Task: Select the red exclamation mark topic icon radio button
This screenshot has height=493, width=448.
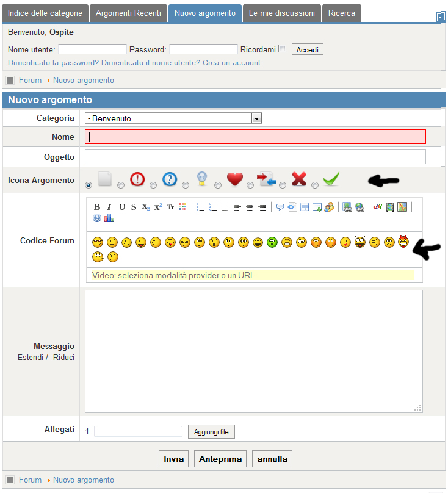Action: pos(121,185)
